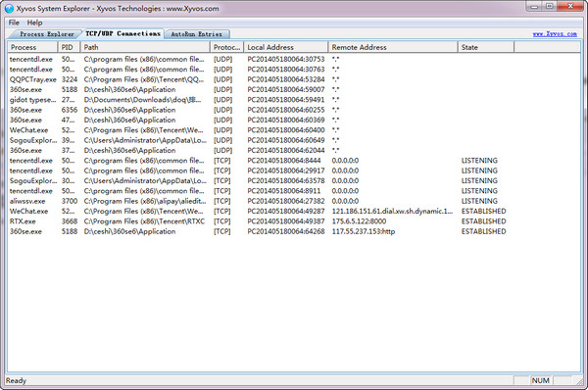Image resolution: width=588 pixels, height=390 pixels.
Task: Click local address ending in 60369
Action: click(x=286, y=120)
